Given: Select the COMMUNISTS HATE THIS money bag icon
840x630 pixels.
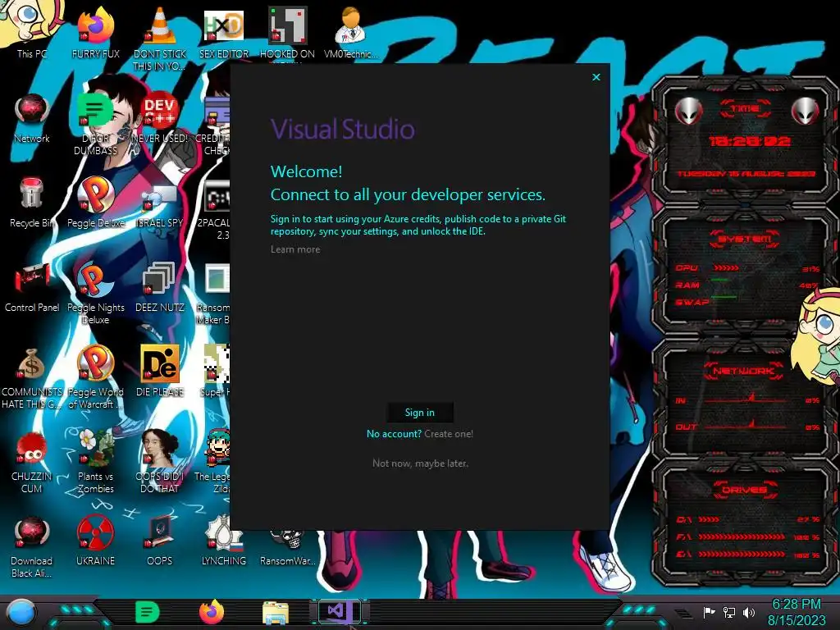Looking at the screenshot, I should [32, 377].
